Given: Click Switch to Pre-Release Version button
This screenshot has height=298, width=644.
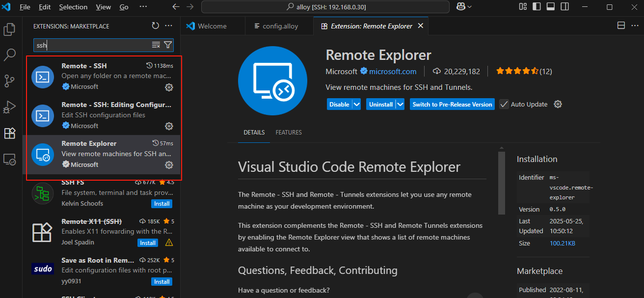Looking at the screenshot, I should coord(452,104).
